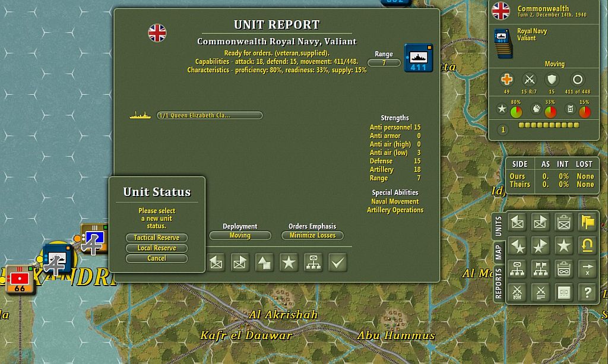The width and height of the screenshot is (608, 364).
Task: Set unit status to Tactical Reserve
Action: tap(156, 238)
